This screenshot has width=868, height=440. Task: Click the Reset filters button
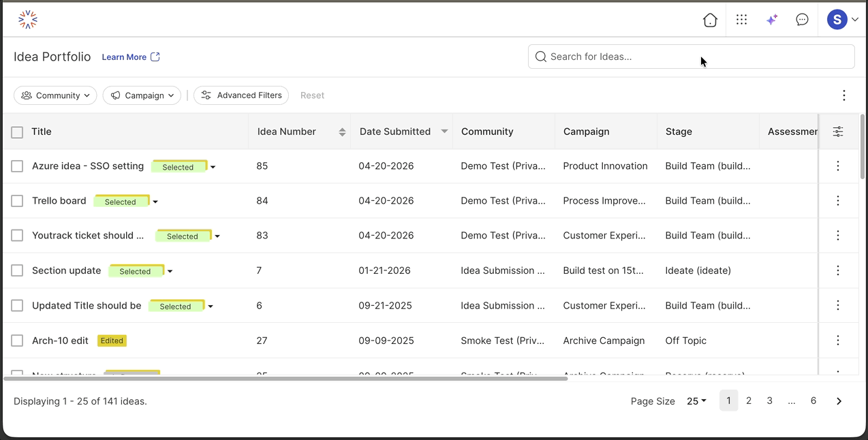click(x=312, y=95)
